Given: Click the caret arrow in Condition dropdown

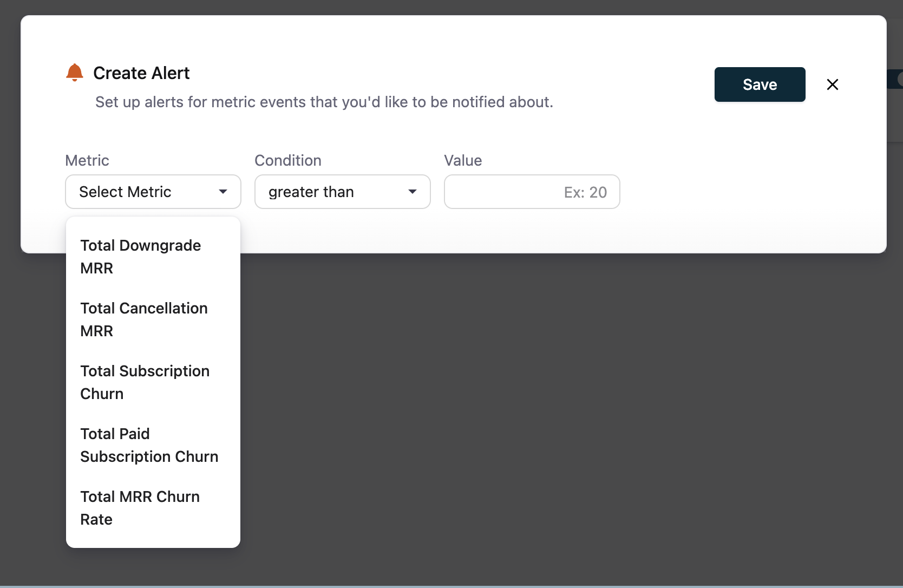Looking at the screenshot, I should tap(413, 192).
